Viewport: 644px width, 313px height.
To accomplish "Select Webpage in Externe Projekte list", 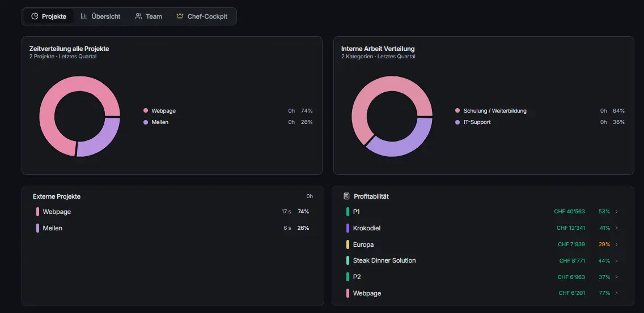I will pos(172,212).
